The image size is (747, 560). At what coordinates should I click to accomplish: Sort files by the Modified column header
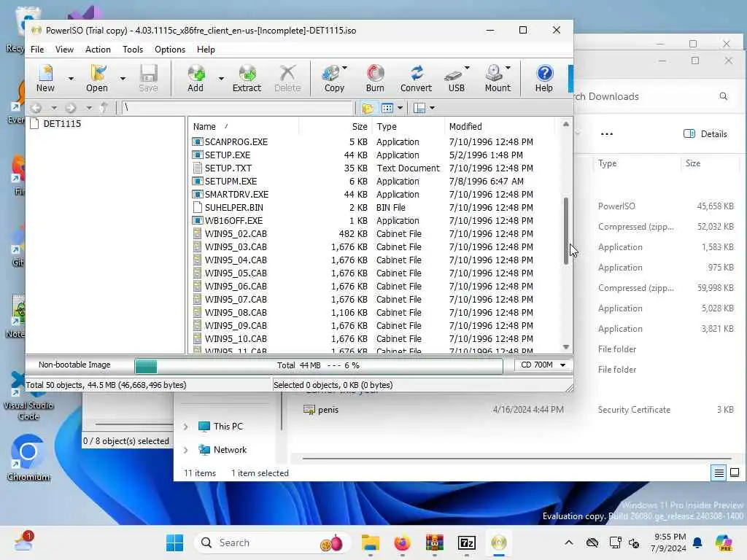500,127
